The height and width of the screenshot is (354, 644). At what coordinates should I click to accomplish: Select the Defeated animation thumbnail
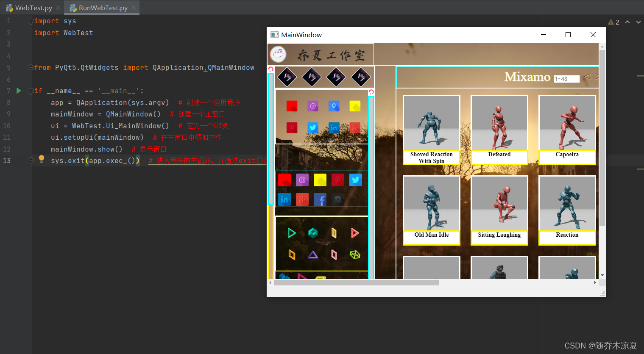[499, 123]
